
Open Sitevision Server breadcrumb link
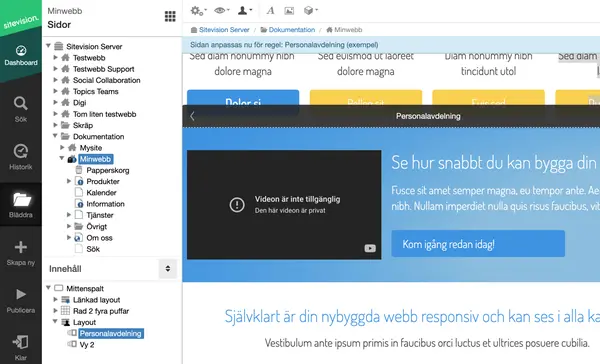coord(224,30)
